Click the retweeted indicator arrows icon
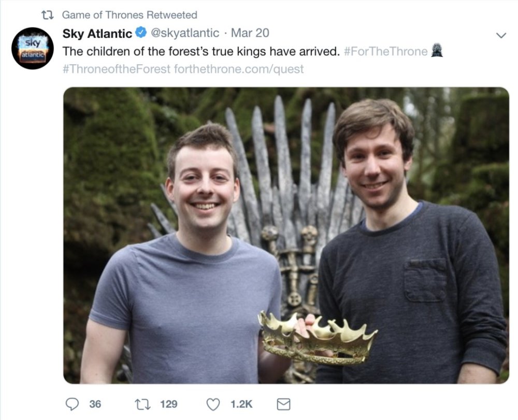This screenshot has width=518, height=420. click(x=48, y=15)
